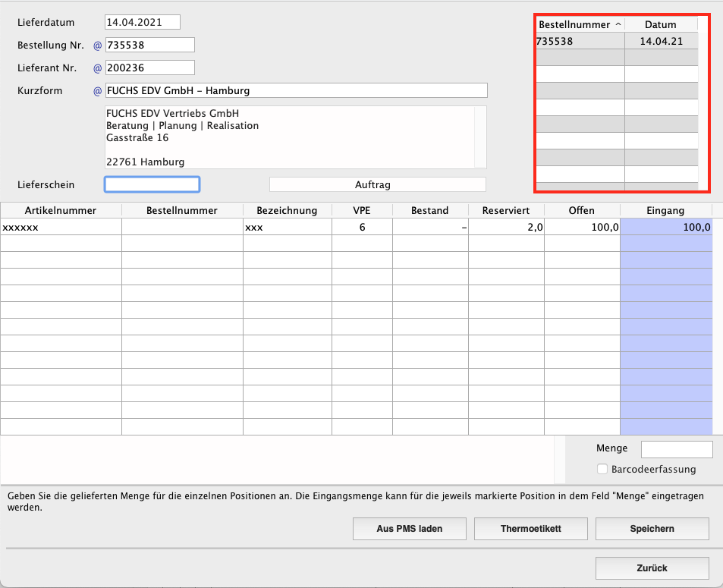The height and width of the screenshot is (588, 723).
Task: Focus the Lieferschein input field
Action: tap(152, 184)
